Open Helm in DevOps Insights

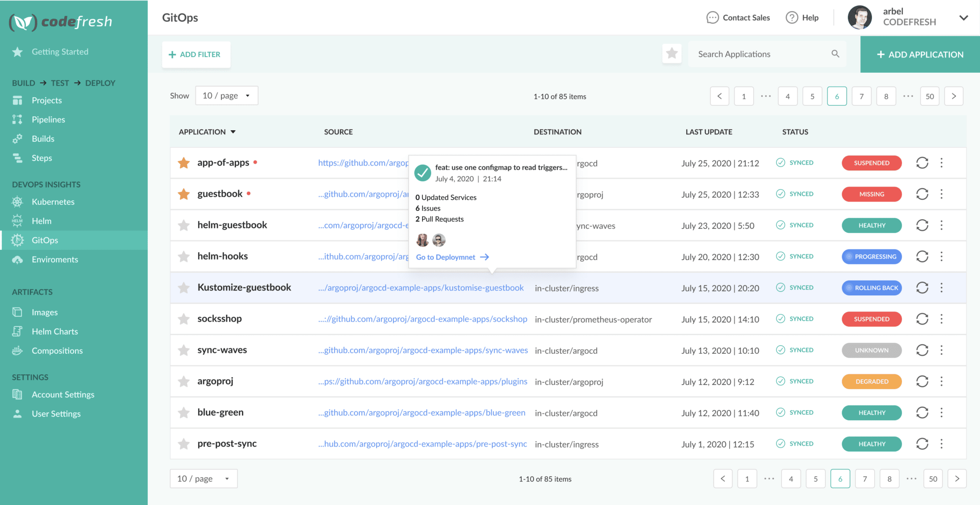pos(41,221)
